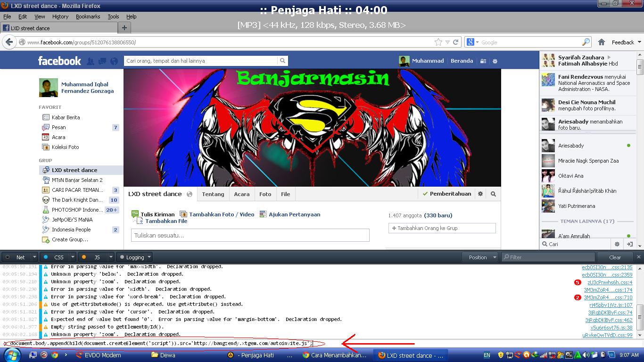
Task: Click Tambahkan Foto / Video link
Action: tap(222, 214)
